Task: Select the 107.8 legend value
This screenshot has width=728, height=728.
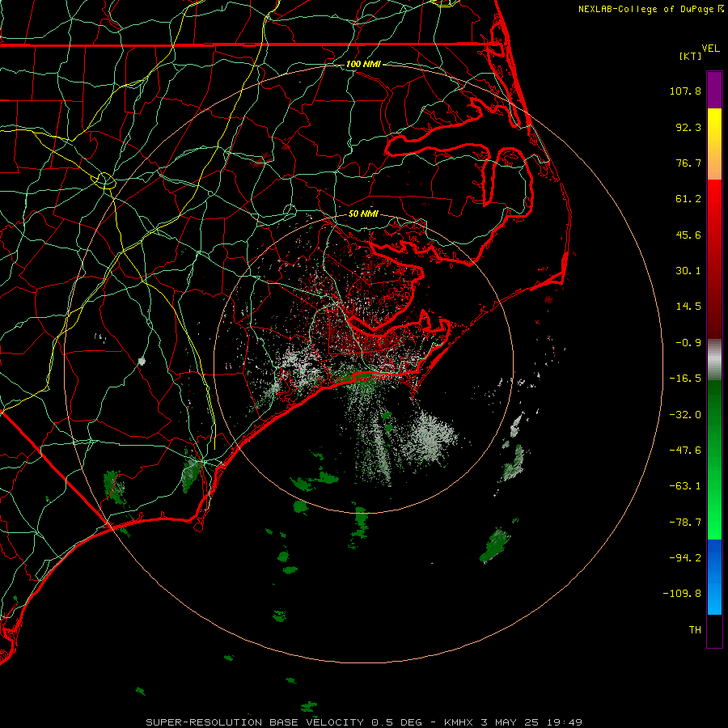Action: click(x=685, y=91)
